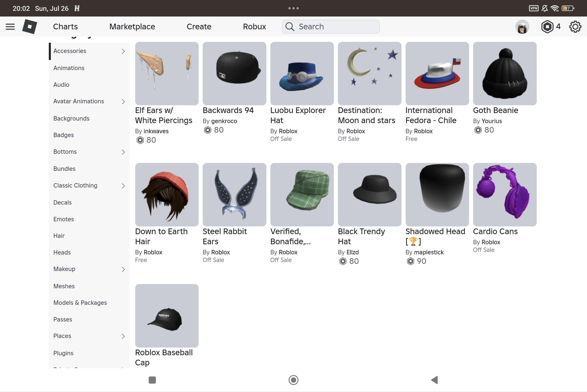
Task: Focus the Search input field
Action: (x=331, y=27)
